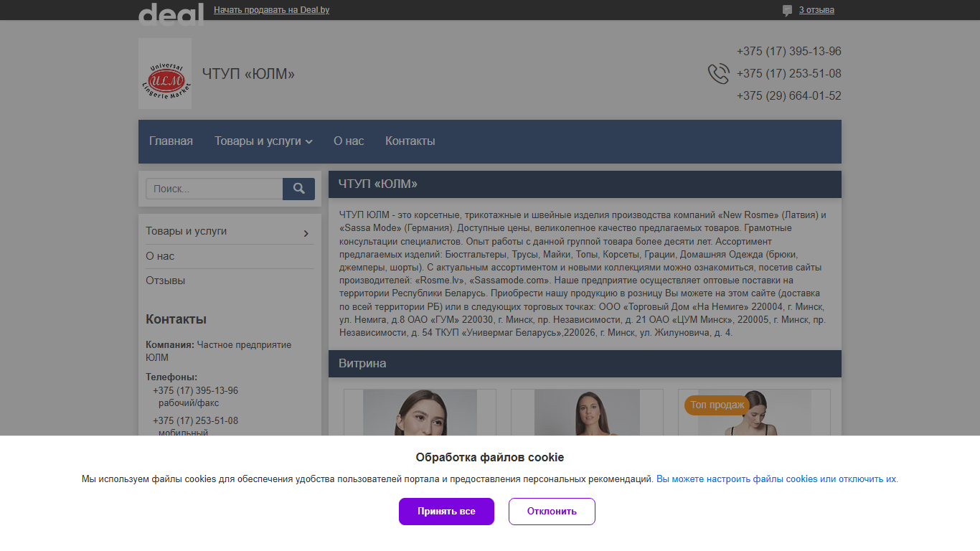Click sidebar phone +375 (17) 253-51-08
Viewport: 980px width, 551px height.
click(x=195, y=421)
